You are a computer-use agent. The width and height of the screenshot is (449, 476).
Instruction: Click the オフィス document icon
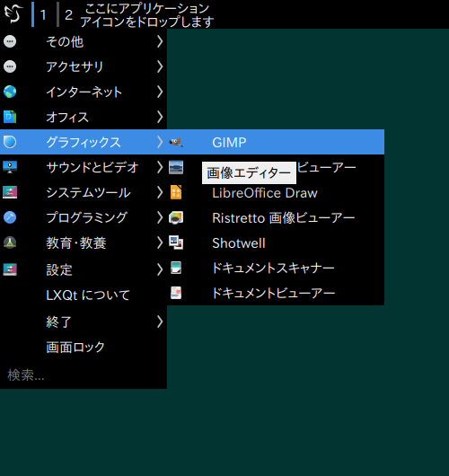click(10, 117)
